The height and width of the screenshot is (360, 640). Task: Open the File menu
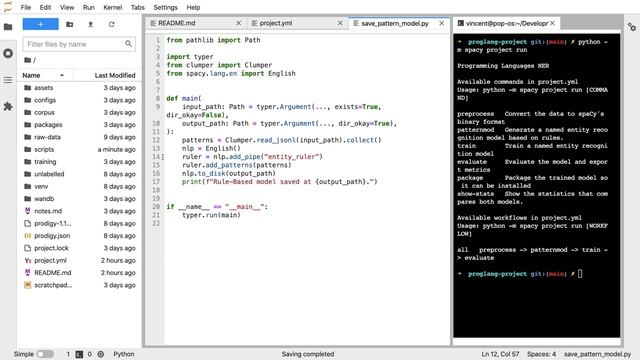click(x=26, y=7)
